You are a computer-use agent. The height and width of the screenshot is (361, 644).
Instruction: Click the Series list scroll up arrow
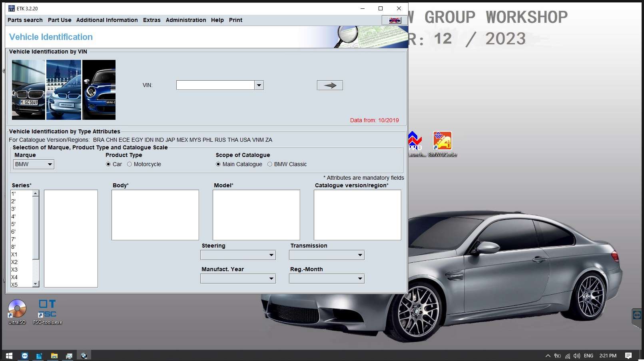[36, 193]
